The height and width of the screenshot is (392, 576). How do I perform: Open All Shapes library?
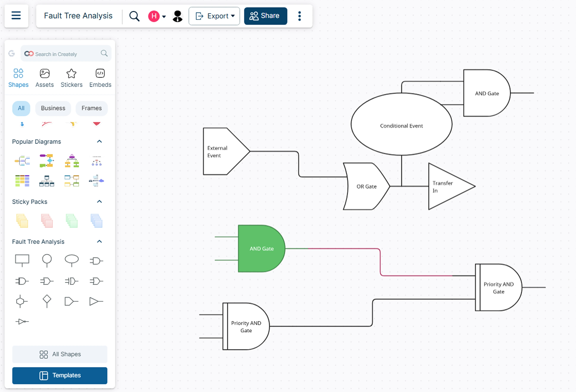coord(60,354)
